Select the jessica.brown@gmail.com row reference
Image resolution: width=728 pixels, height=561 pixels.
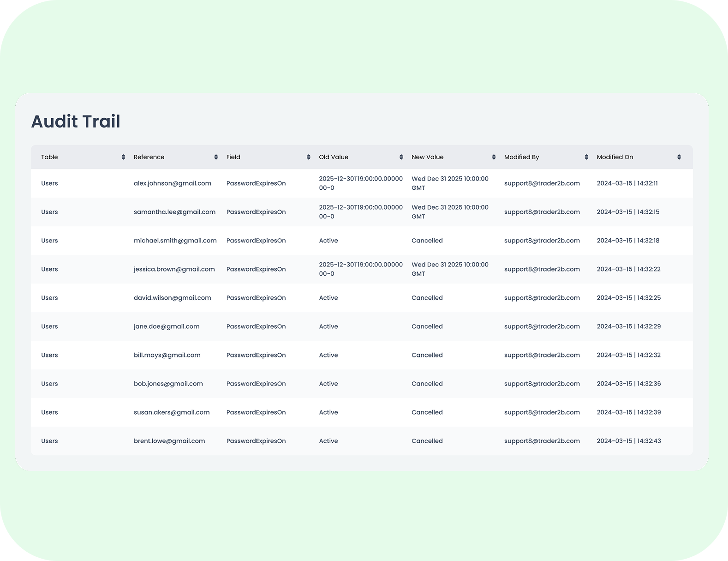tap(174, 269)
